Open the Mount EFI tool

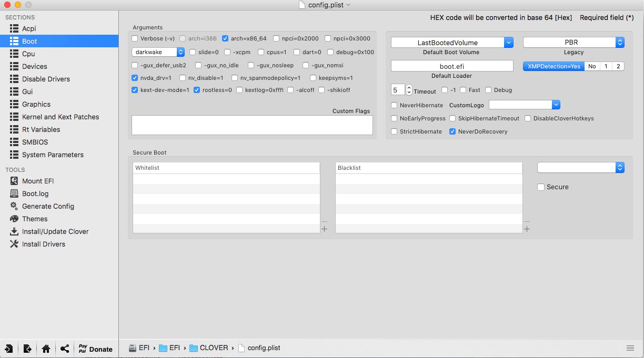pyautogui.click(x=38, y=181)
